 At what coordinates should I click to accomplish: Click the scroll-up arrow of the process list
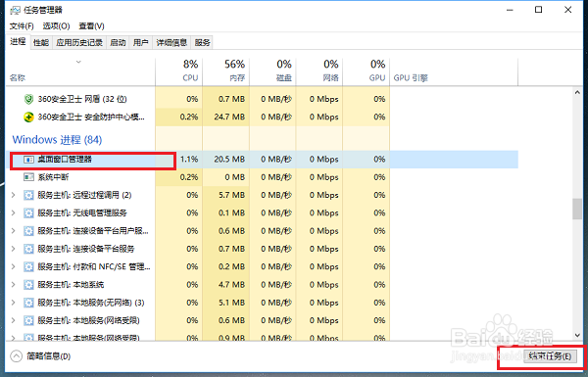(x=577, y=93)
